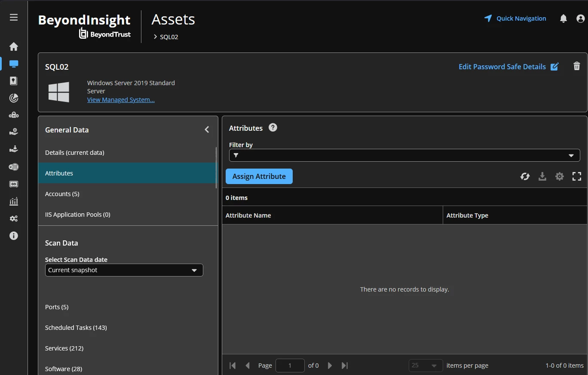Click View Managed System link

point(121,100)
